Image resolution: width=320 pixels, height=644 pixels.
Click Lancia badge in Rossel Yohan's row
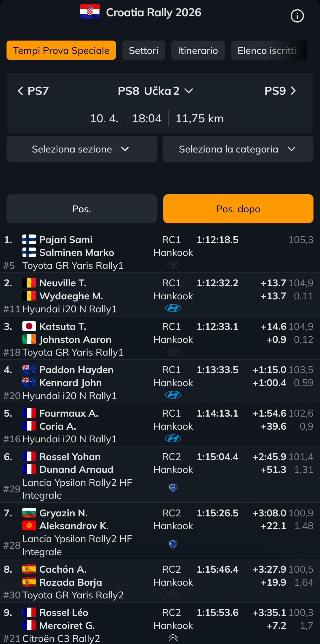[x=173, y=488]
